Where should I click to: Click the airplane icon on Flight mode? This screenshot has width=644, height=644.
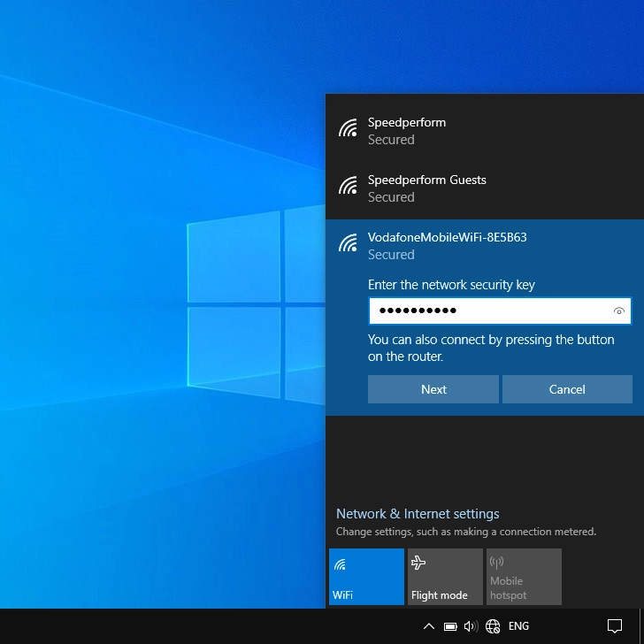pyautogui.click(x=418, y=563)
